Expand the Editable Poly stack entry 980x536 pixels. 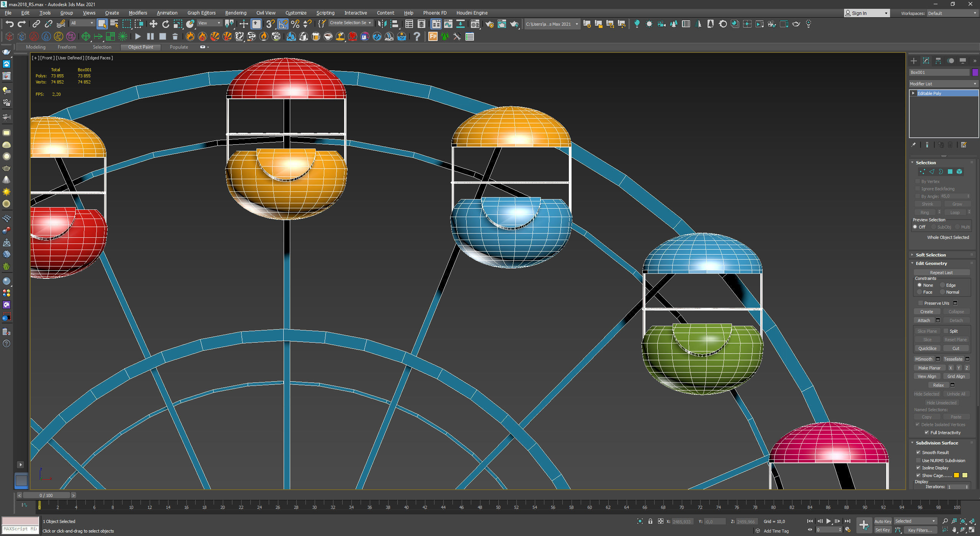(x=913, y=93)
